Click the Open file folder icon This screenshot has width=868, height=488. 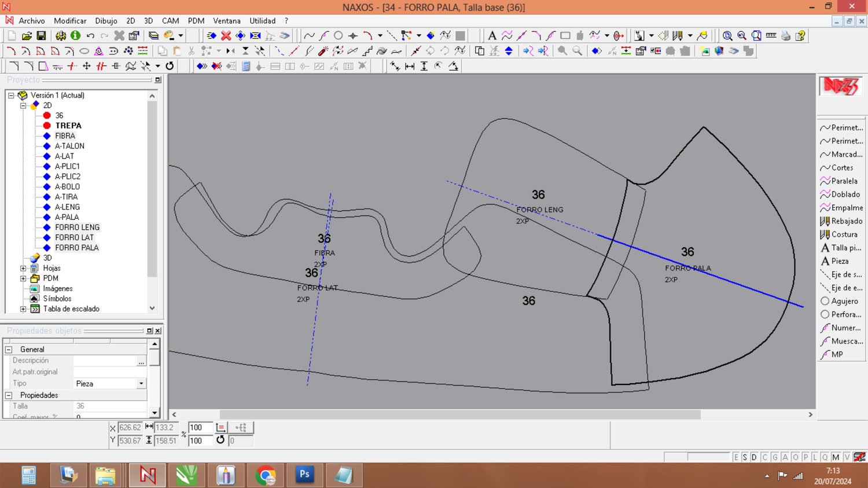[x=27, y=36]
